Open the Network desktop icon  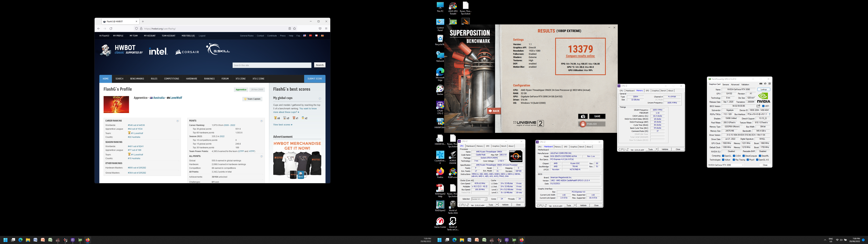(x=440, y=57)
